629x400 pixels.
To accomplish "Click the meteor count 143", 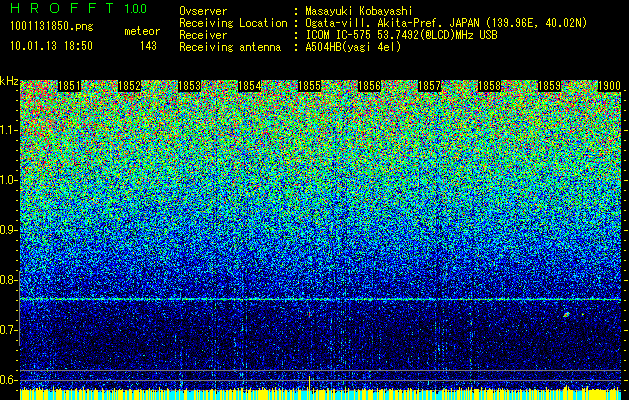I will pyautogui.click(x=148, y=46).
